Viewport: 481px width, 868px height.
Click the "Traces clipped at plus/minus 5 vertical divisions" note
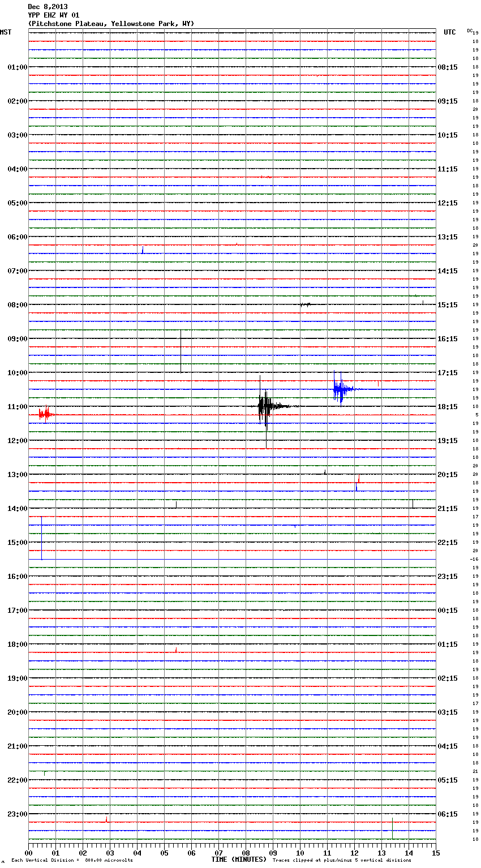[342, 861]
